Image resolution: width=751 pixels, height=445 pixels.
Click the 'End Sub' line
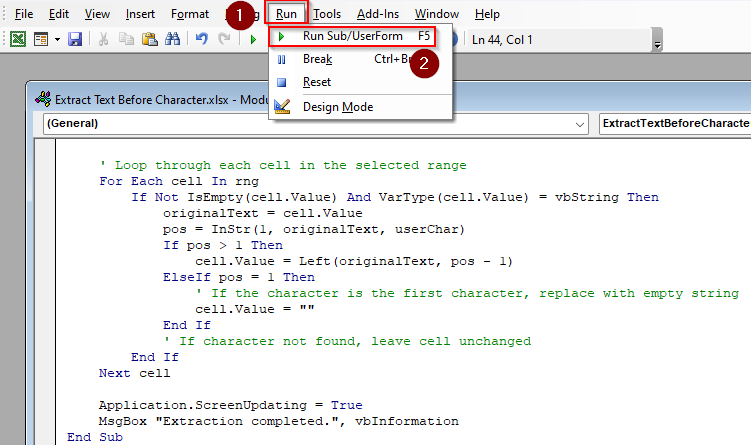click(95, 437)
